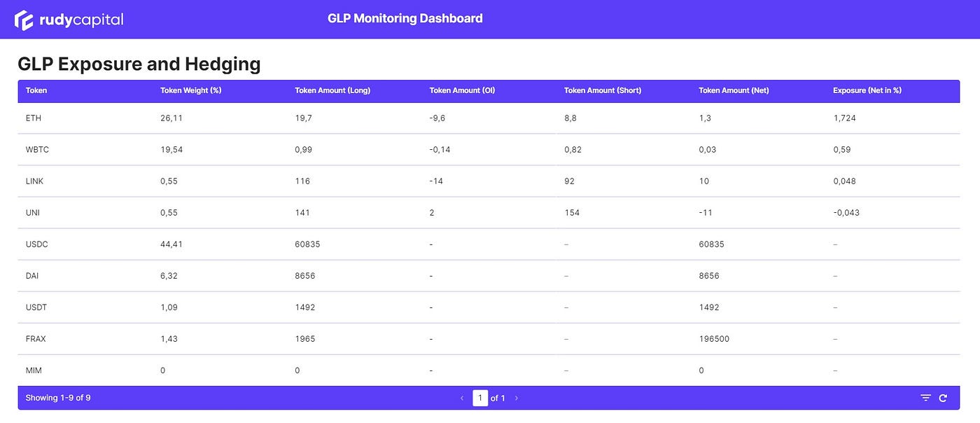Click the GLP Monitoring Dashboard title
The height and width of the screenshot is (423, 980).
pyautogui.click(x=405, y=18)
